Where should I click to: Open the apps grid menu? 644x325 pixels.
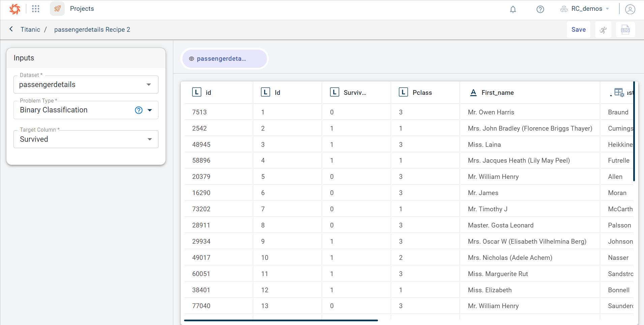pos(36,9)
